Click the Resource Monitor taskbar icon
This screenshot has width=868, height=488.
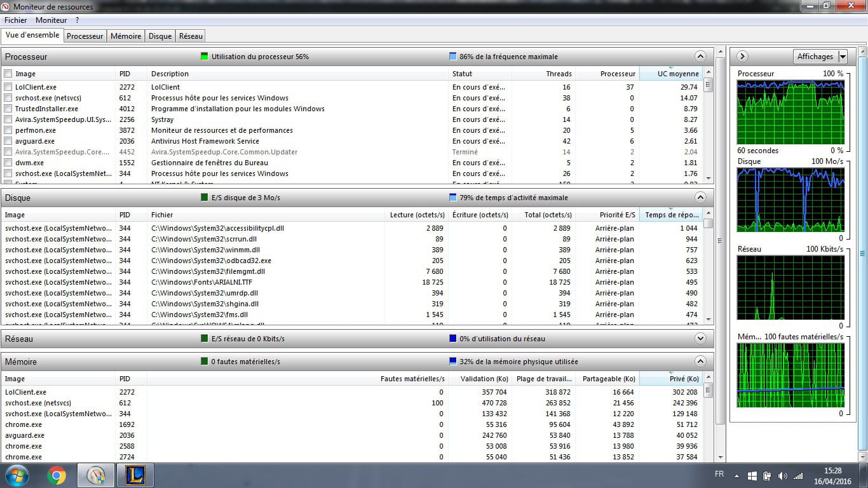click(x=96, y=475)
